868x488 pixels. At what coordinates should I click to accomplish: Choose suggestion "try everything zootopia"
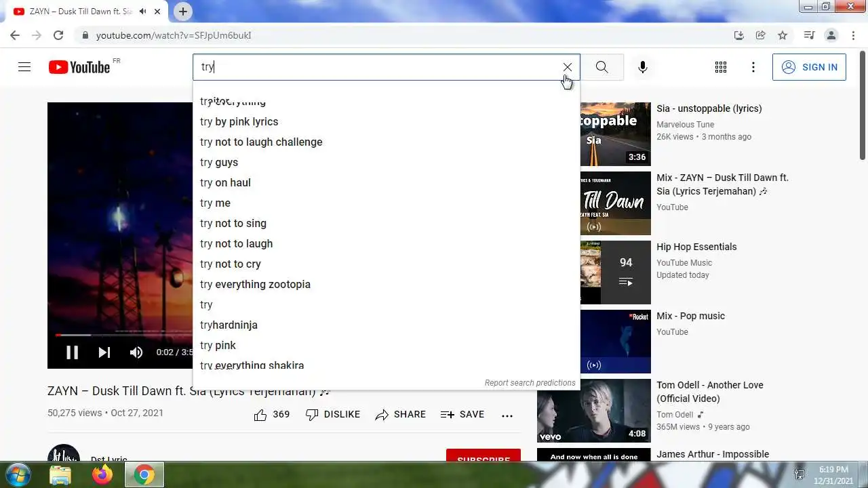pos(387,285)
